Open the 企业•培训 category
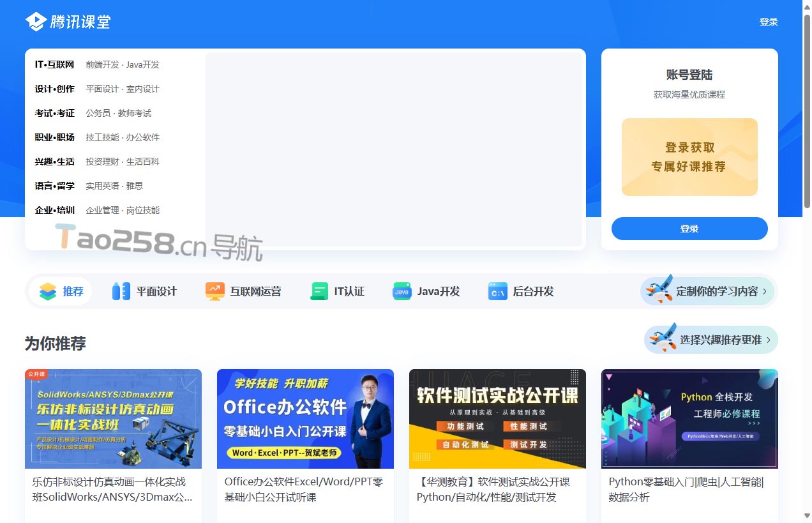Viewport: 812px width, 523px height. click(x=54, y=210)
